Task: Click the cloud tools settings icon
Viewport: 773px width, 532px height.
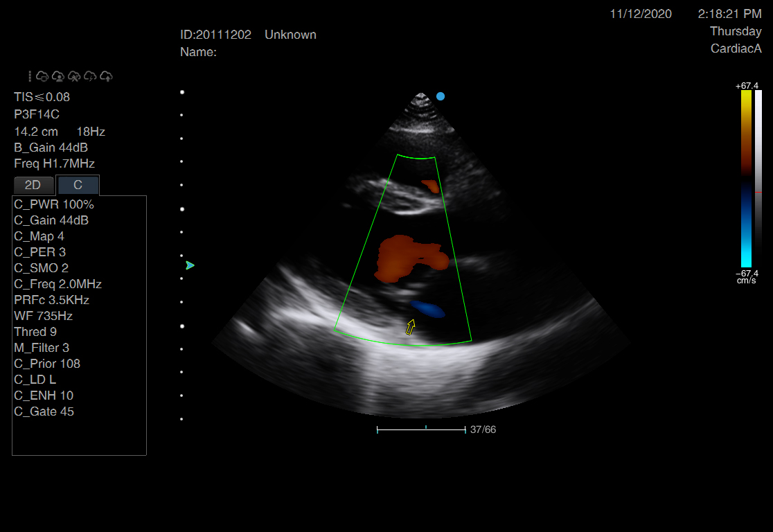Action: (x=74, y=76)
